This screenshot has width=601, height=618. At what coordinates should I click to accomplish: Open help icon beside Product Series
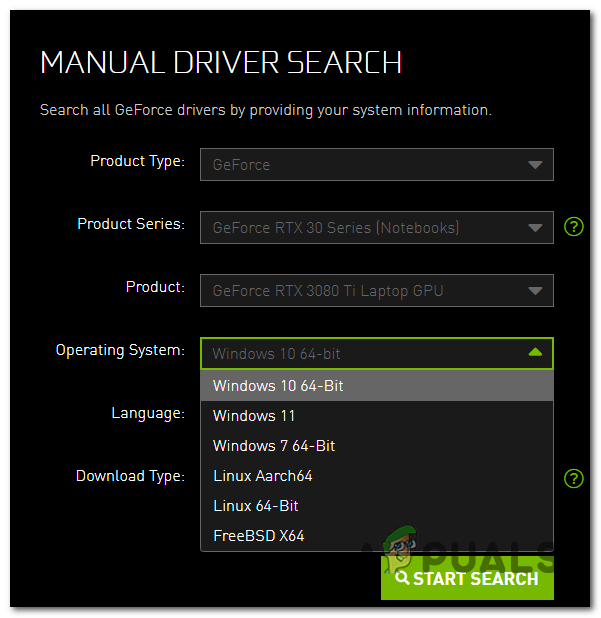(573, 227)
